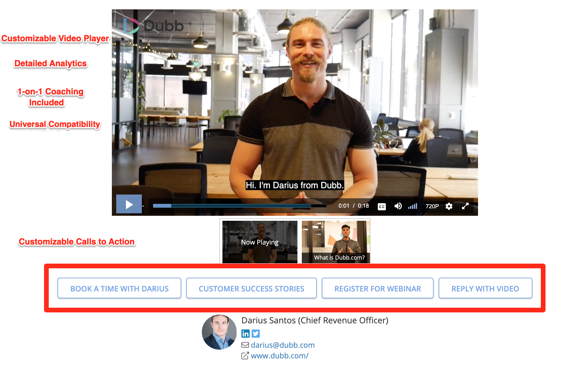Open the 720P quality selector
The width and height of the screenshot is (588, 369).
point(432,206)
